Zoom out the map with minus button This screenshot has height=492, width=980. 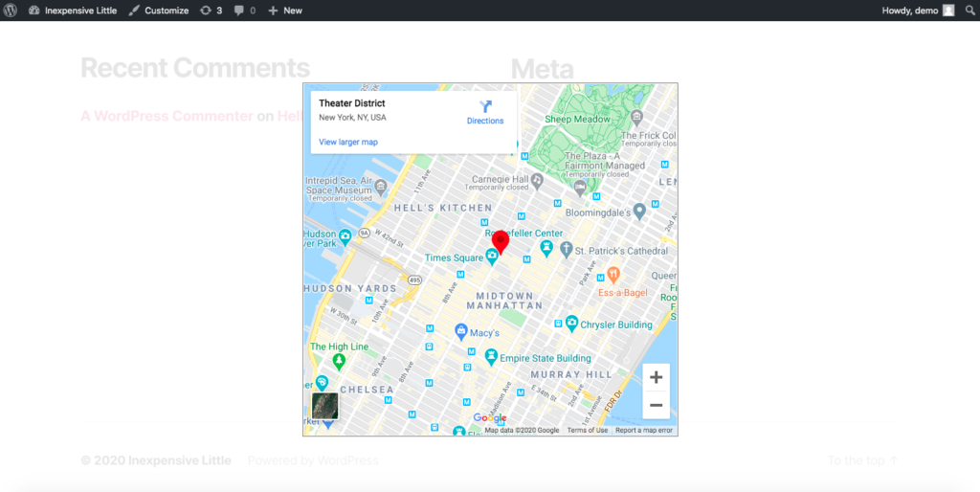(656, 405)
